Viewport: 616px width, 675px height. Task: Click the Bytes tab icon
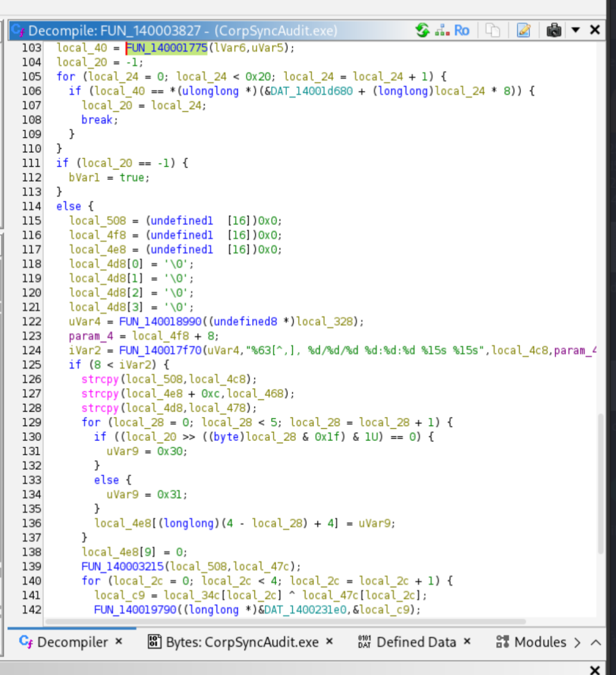click(x=154, y=642)
